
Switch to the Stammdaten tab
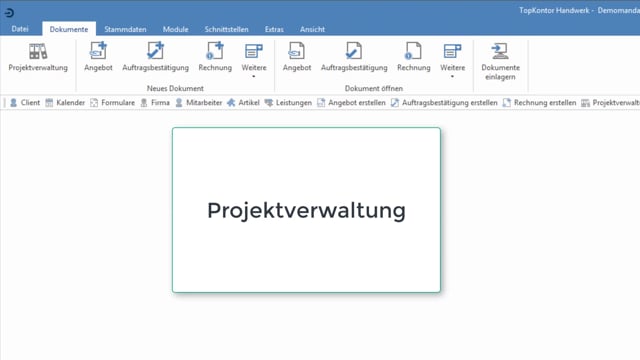(x=125, y=29)
